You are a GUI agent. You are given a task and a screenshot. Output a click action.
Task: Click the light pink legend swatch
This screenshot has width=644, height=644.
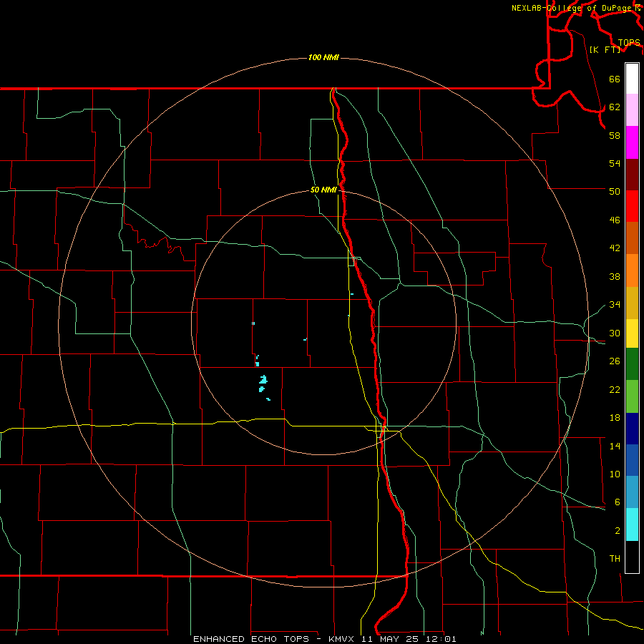(x=632, y=110)
